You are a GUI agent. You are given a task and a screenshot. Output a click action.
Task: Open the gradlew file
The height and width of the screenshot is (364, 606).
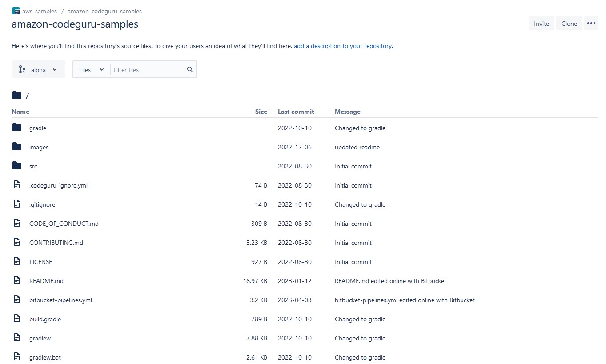pos(40,338)
